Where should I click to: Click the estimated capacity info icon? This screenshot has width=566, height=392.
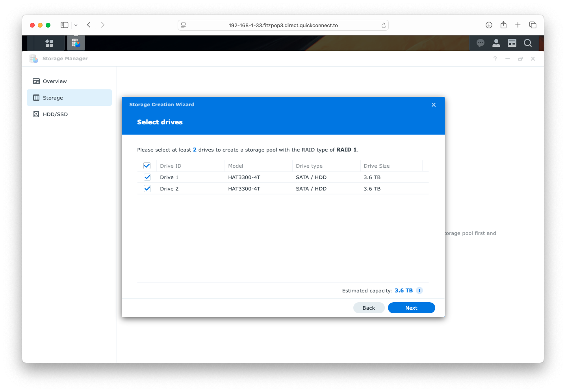tap(419, 290)
